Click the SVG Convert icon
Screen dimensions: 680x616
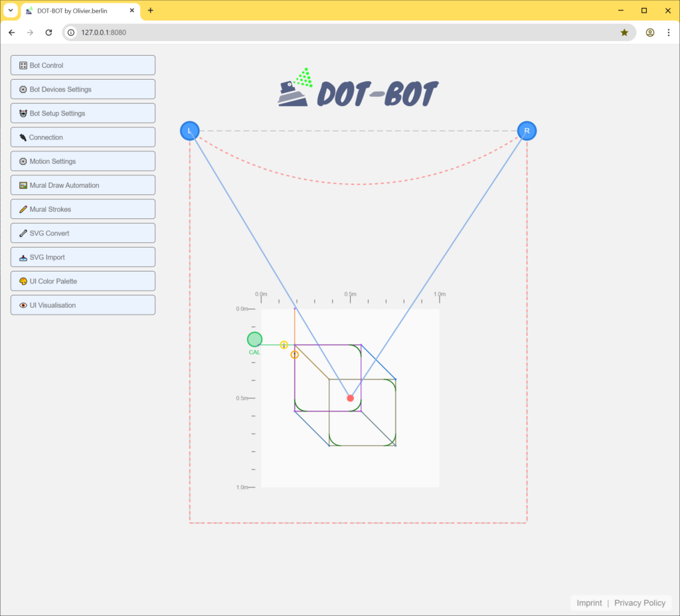tap(23, 233)
